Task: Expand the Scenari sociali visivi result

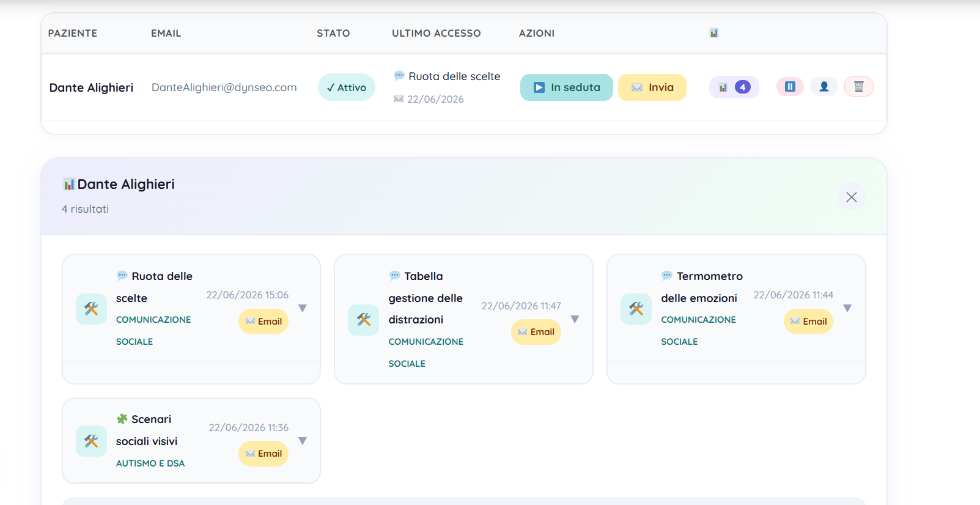Action: (x=303, y=441)
